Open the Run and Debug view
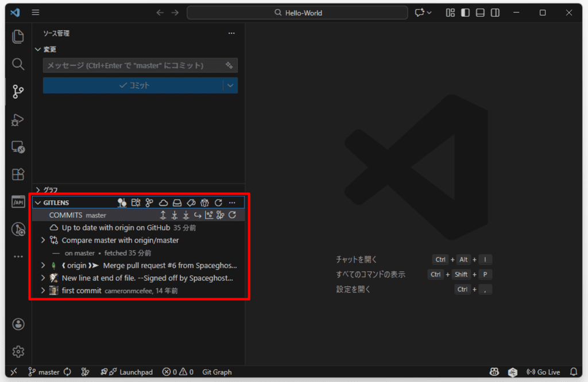Image resolution: width=588 pixels, height=382 pixels. 18,120
